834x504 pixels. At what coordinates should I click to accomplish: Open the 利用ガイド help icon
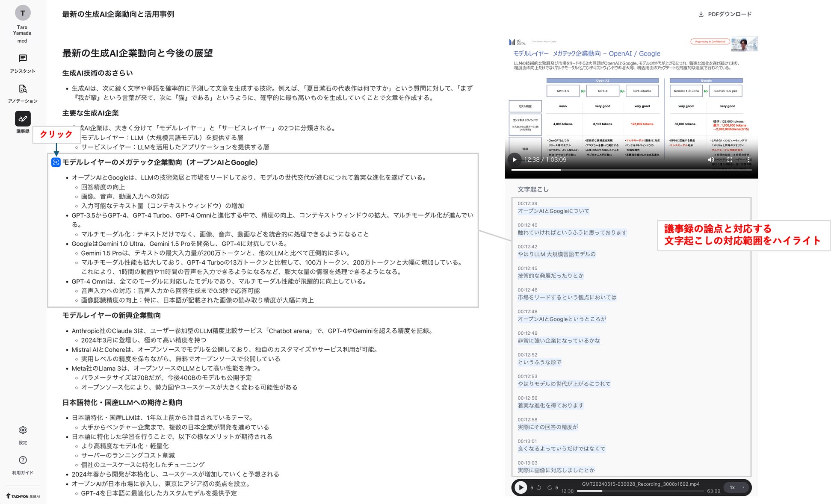point(23,460)
